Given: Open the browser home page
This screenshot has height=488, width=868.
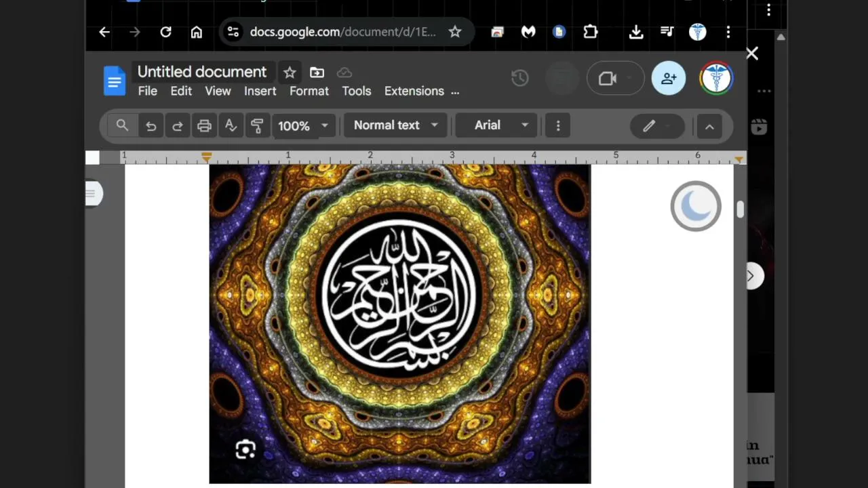Looking at the screenshot, I should [196, 32].
